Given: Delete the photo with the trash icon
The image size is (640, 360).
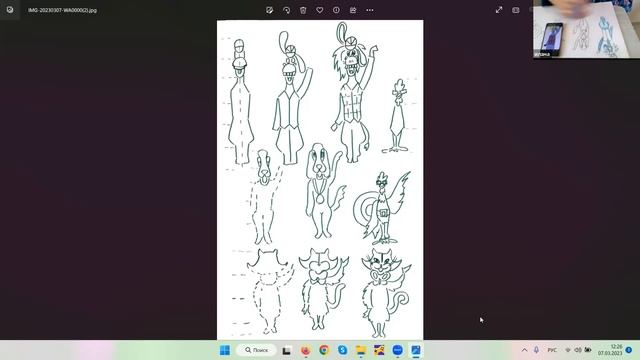Looking at the screenshot, I should click(x=303, y=10).
